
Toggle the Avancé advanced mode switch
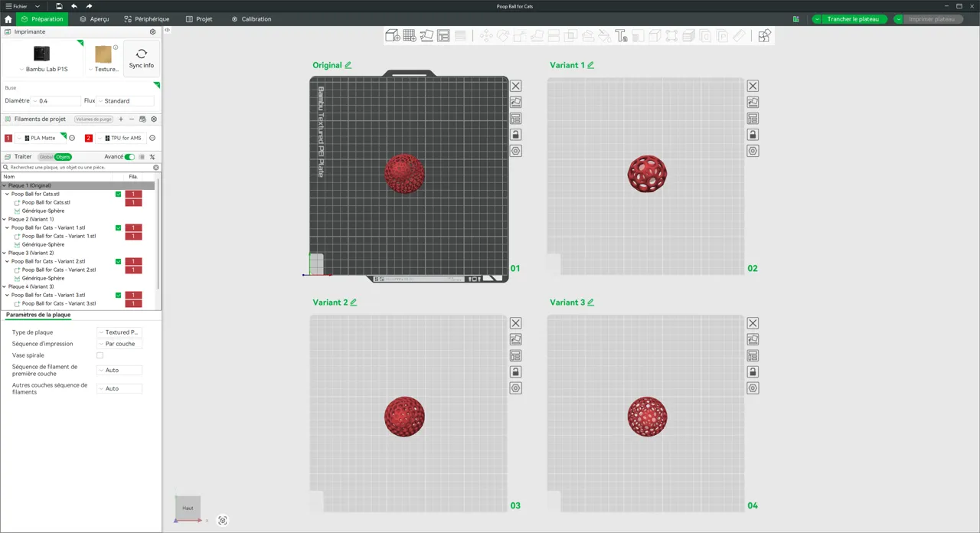tap(129, 157)
